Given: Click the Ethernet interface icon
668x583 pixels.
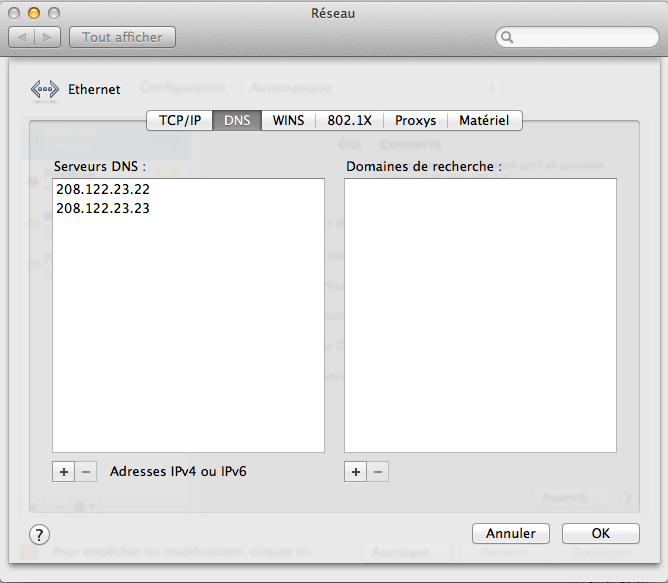Looking at the screenshot, I should tap(45, 89).
